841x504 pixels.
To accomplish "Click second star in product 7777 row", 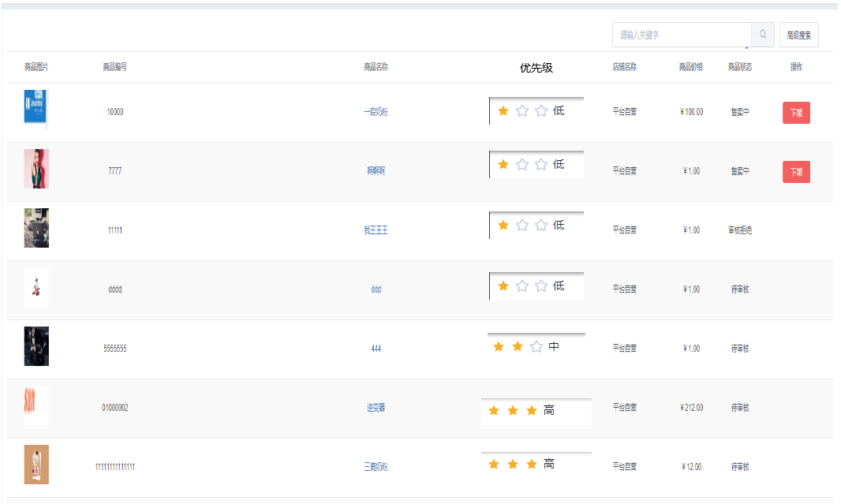I will [522, 165].
